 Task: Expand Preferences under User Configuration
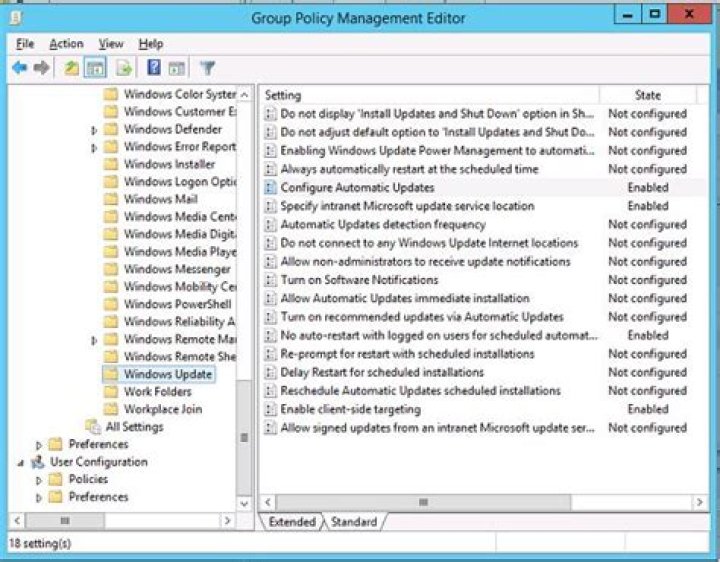(39, 498)
